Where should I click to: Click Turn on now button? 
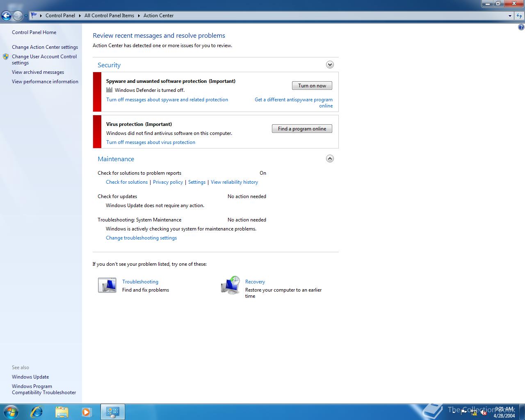[312, 86]
